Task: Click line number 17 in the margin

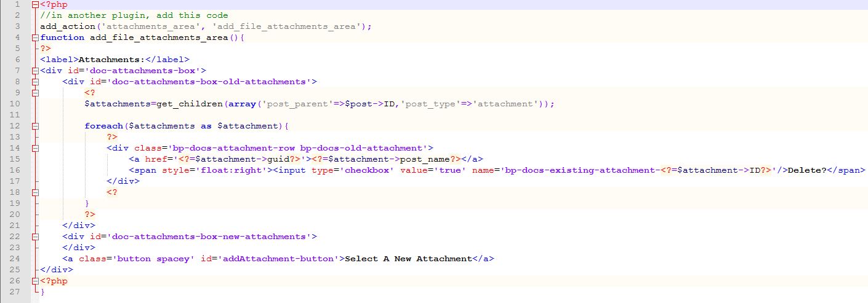Action: pyautogui.click(x=15, y=181)
